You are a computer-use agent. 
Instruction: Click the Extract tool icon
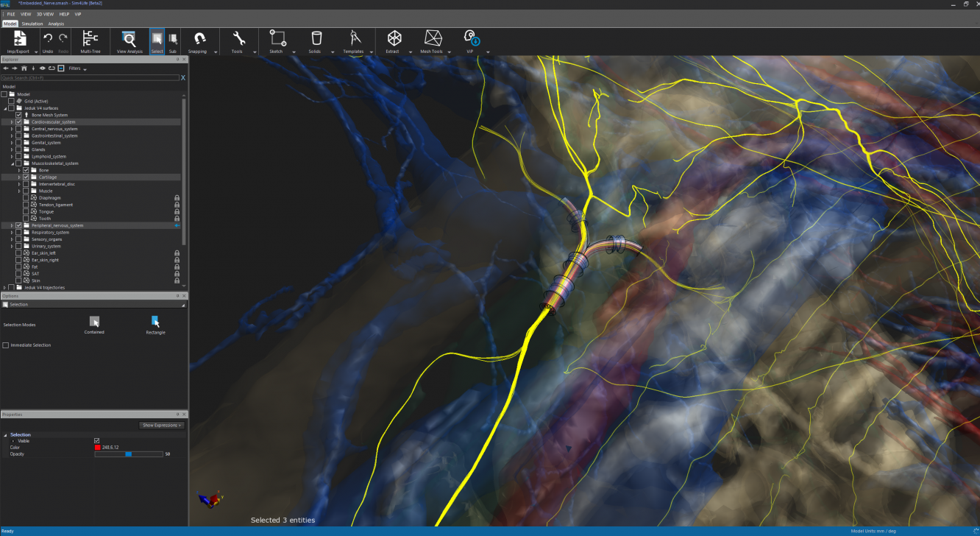(x=394, y=39)
